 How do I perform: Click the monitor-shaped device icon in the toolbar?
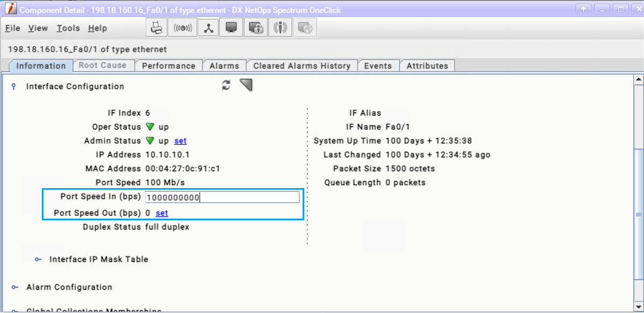[x=231, y=27]
